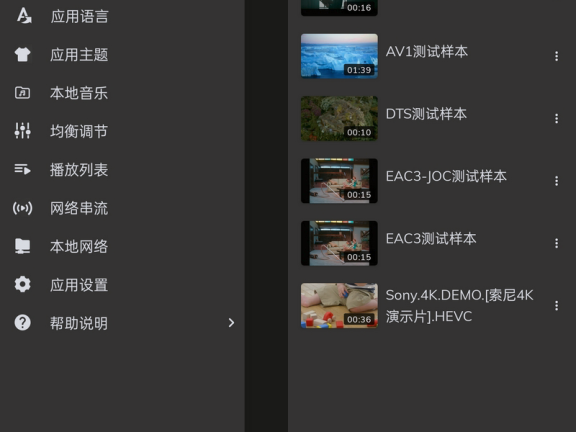Go to 本地音乐 in the sidebar
The width and height of the screenshot is (576, 432).
[122, 93]
